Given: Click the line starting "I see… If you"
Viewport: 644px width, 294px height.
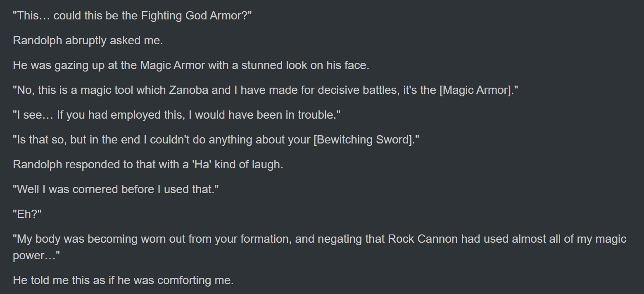Looking at the screenshot, I should click(x=176, y=115).
